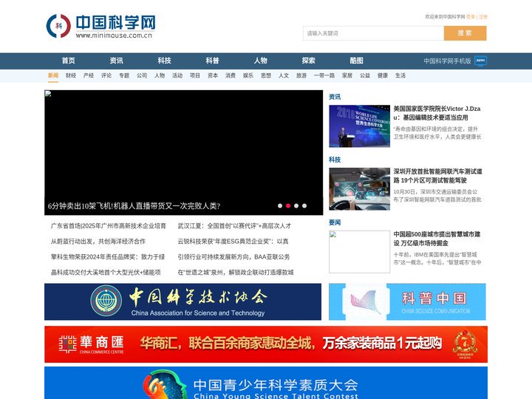Select 科普 in main navigation
This screenshot has width=532, height=399.
[212, 61]
